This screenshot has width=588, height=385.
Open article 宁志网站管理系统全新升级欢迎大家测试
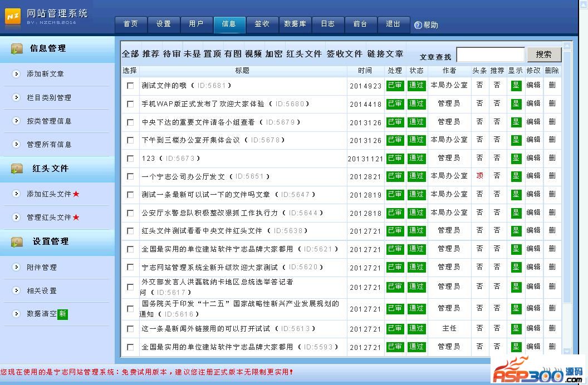click(x=209, y=268)
